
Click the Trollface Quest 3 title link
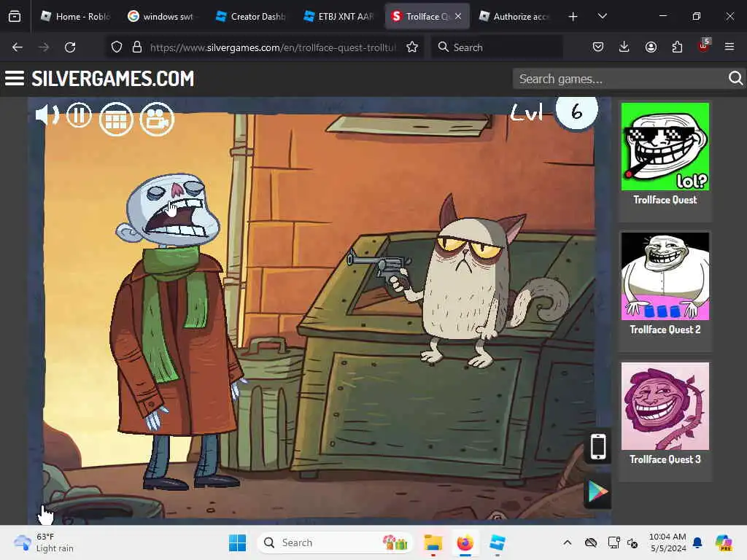pos(665,459)
